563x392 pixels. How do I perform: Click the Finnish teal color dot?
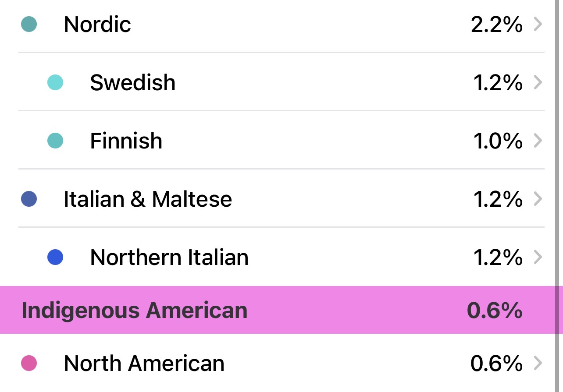click(55, 141)
